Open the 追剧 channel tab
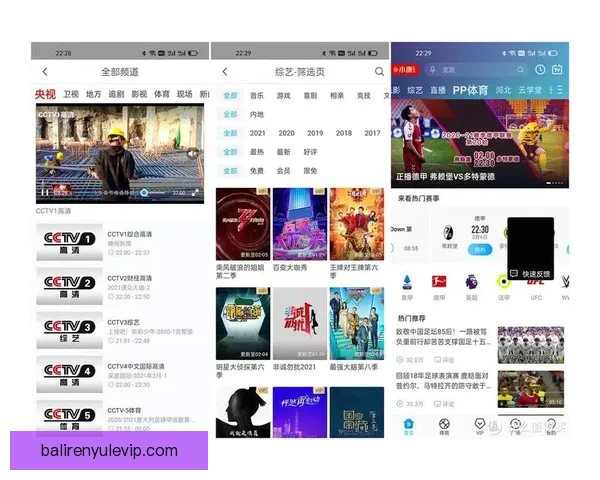Viewport: 600px width, 480px height. click(116, 94)
